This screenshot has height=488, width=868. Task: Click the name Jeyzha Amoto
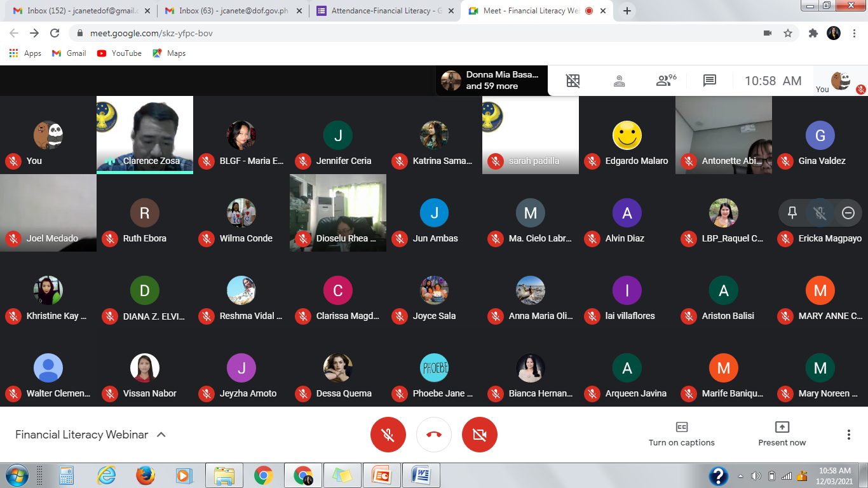[248, 393]
